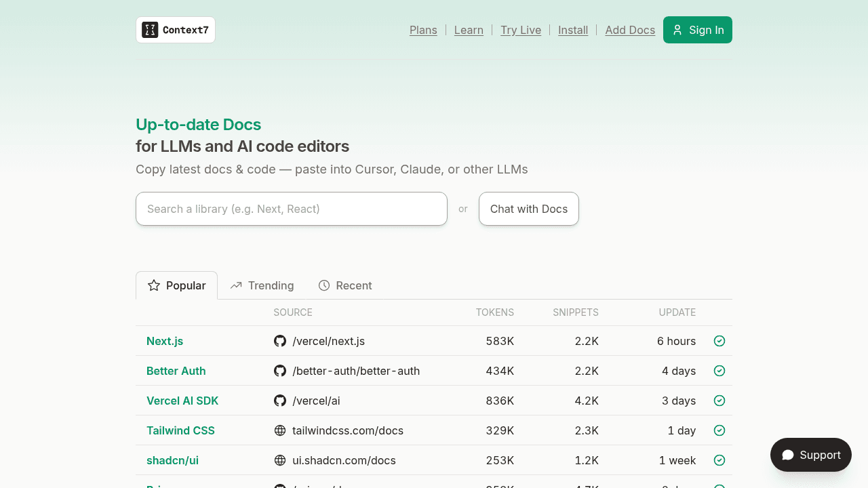The height and width of the screenshot is (488, 868).
Task: Click the star icon on Popular tab
Action: [154, 285]
